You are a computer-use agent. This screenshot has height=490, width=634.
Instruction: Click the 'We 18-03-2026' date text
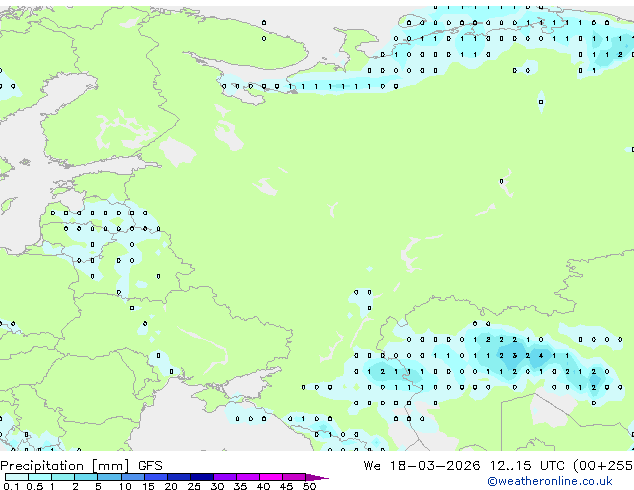422,466
